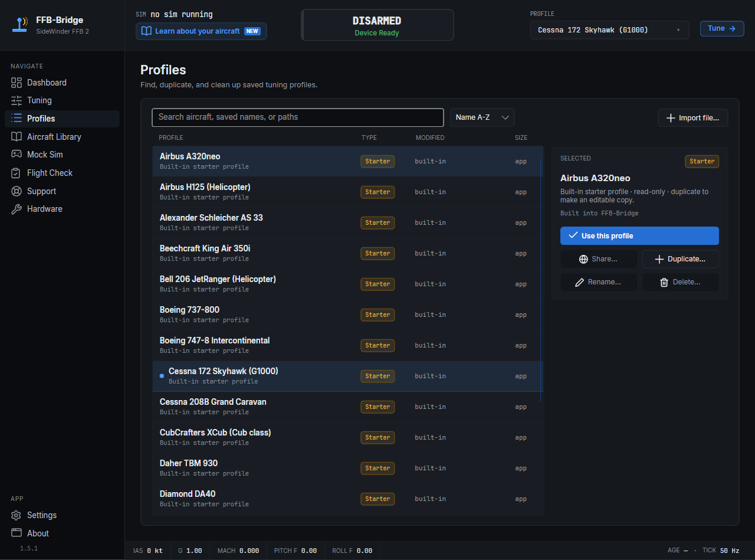
Task: Click the TYPE column header
Action: coord(369,137)
